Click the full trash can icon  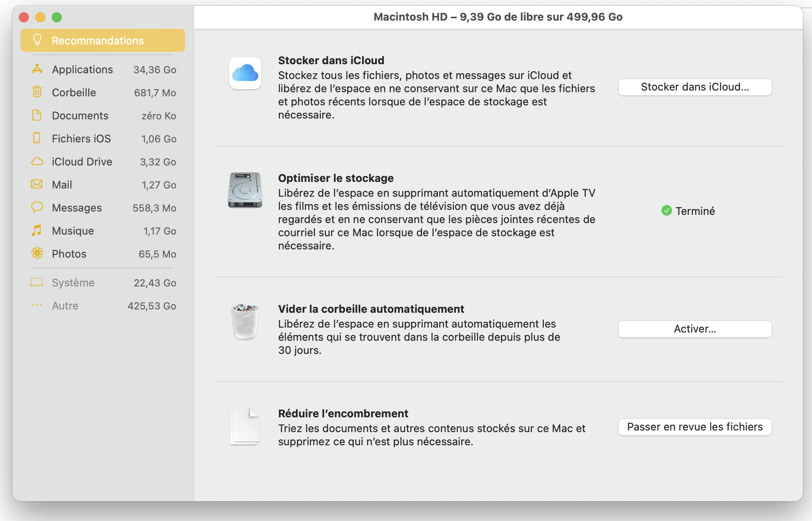[245, 321]
